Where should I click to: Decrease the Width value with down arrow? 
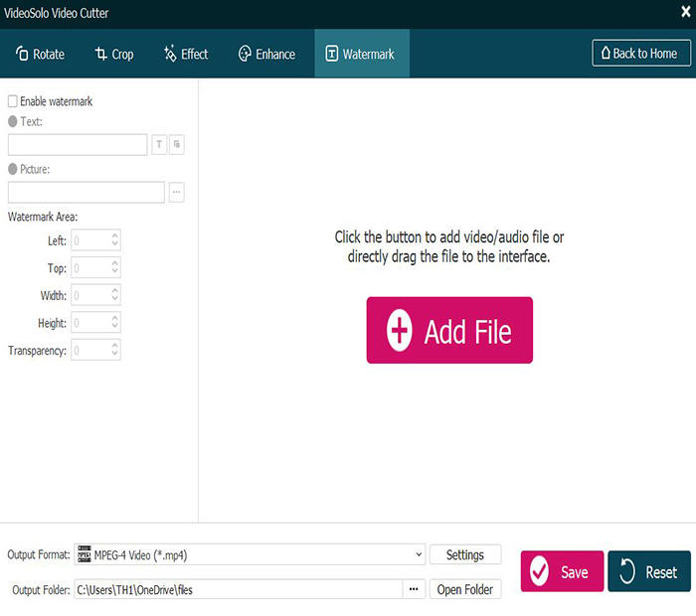pyautogui.click(x=115, y=299)
